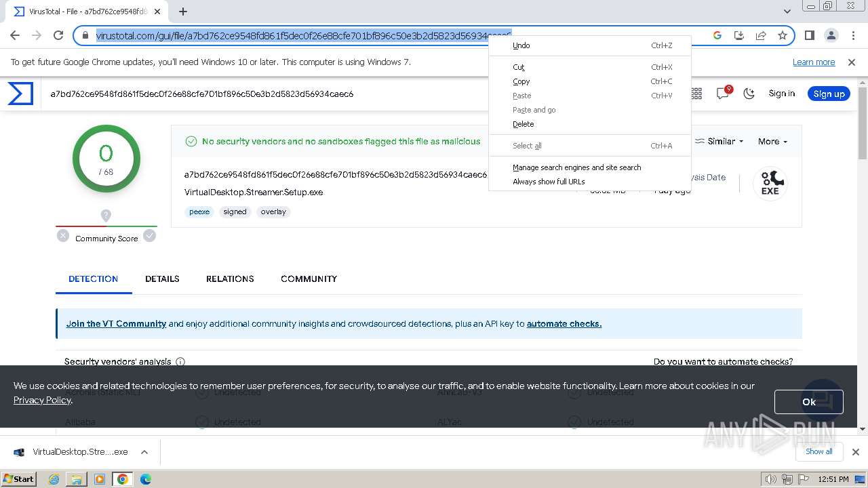Bookmark this page with the star icon
The width and height of the screenshot is (868, 488).
(x=783, y=35)
